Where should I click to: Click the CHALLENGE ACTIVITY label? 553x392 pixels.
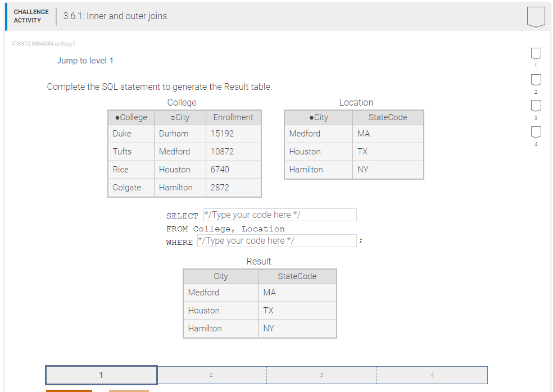coord(31,15)
